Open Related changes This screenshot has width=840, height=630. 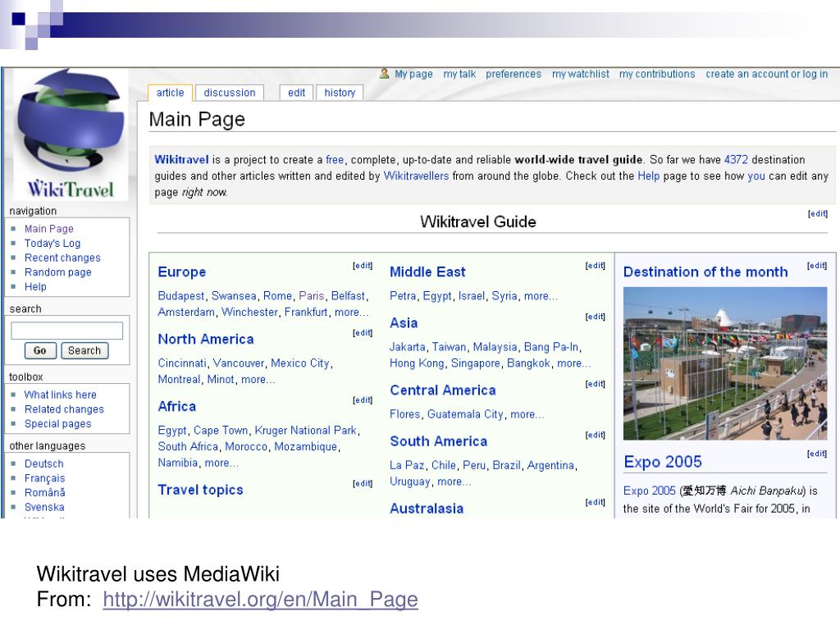[64, 409]
